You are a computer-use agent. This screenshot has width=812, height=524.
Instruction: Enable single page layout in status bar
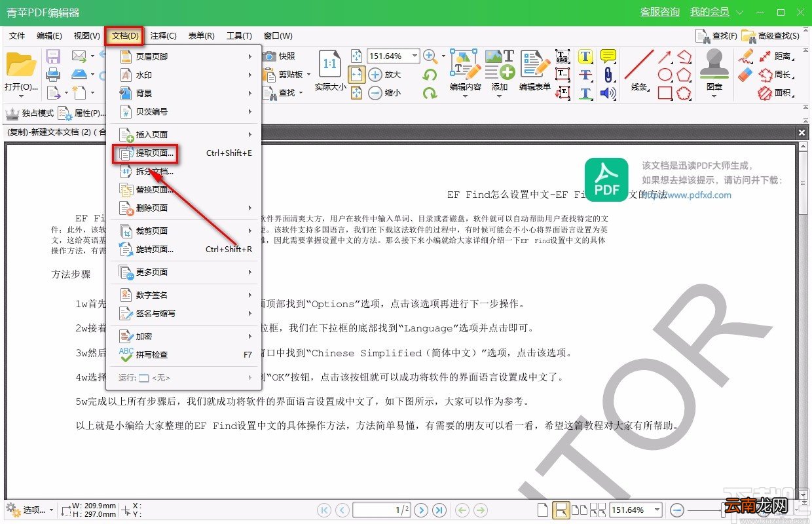click(542, 510)
